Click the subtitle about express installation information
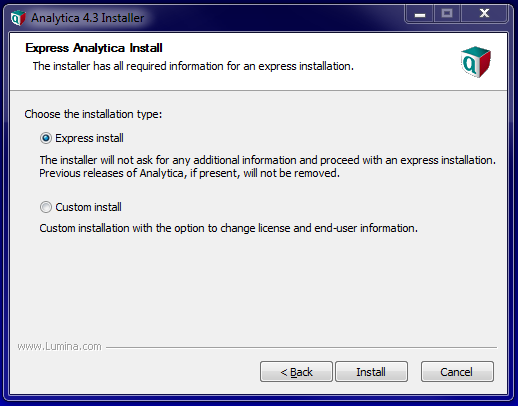 [193, 66]
